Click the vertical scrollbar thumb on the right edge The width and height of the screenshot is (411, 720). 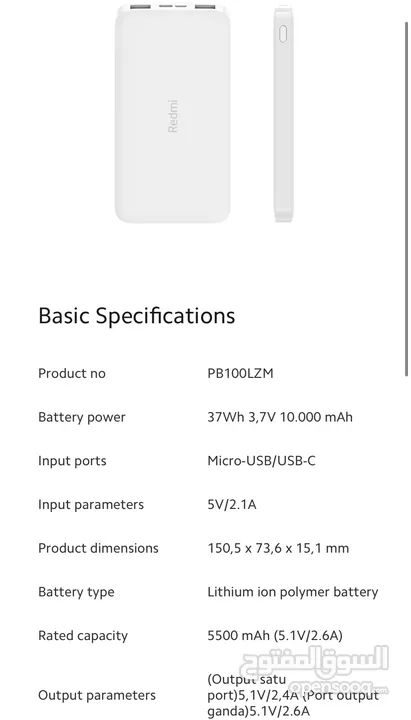tap(406, 198)
